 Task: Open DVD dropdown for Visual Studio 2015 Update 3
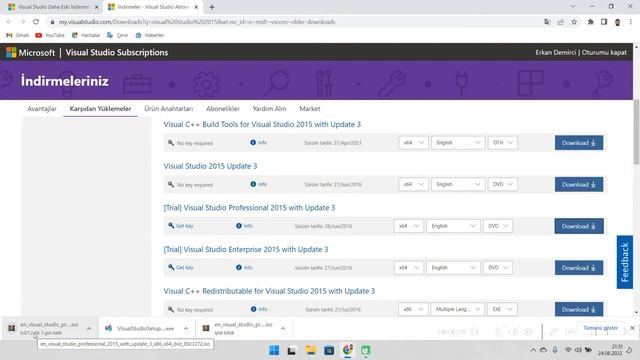(x=503, y=184)
